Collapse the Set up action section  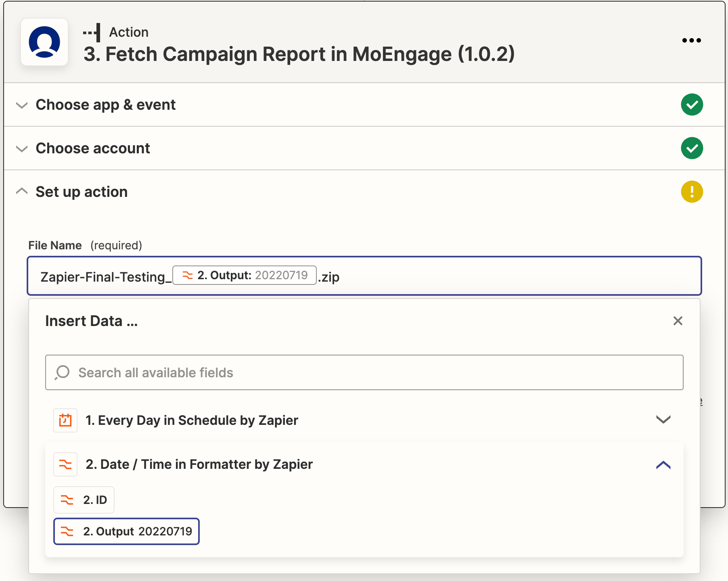(22, 191)
